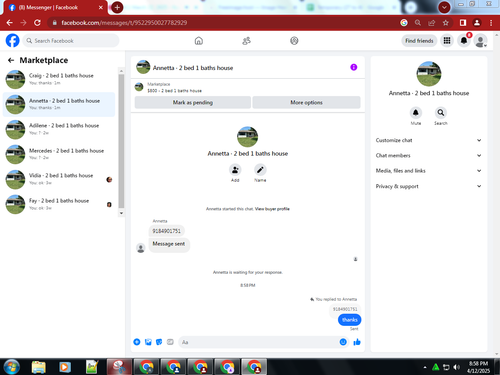The height and width of the screenshot is (375, 500).
Task: Click the sent 'thanks' message bubble
Action: click(349, 320)
